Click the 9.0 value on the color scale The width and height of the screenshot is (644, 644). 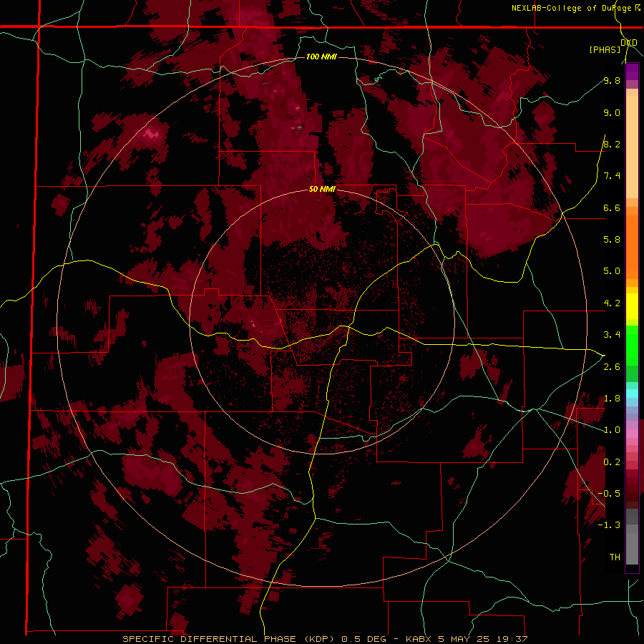(612, 112)
